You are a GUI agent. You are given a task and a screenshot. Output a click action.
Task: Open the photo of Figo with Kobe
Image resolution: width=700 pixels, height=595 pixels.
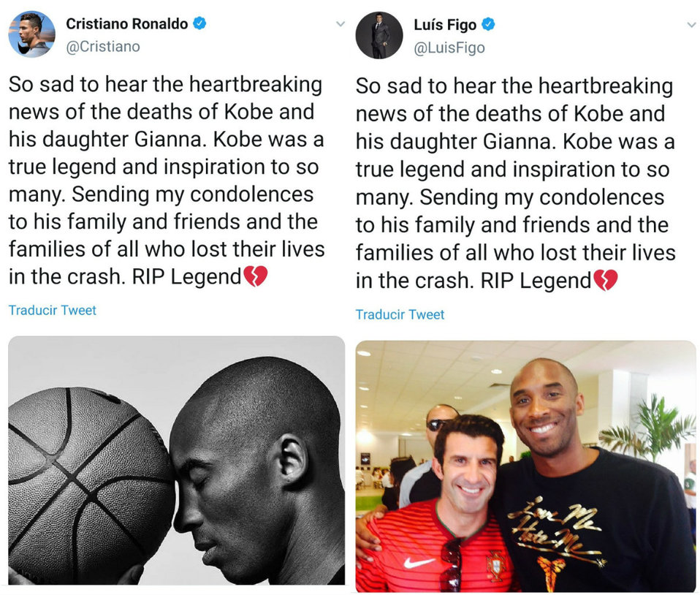click(x=525, y=466)
